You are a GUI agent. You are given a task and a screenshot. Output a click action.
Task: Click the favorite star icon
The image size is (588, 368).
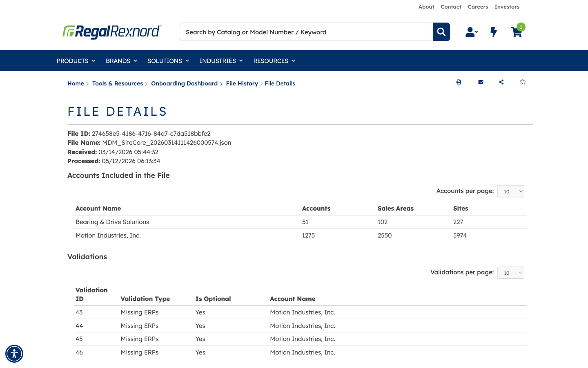[x=523, y=82]
